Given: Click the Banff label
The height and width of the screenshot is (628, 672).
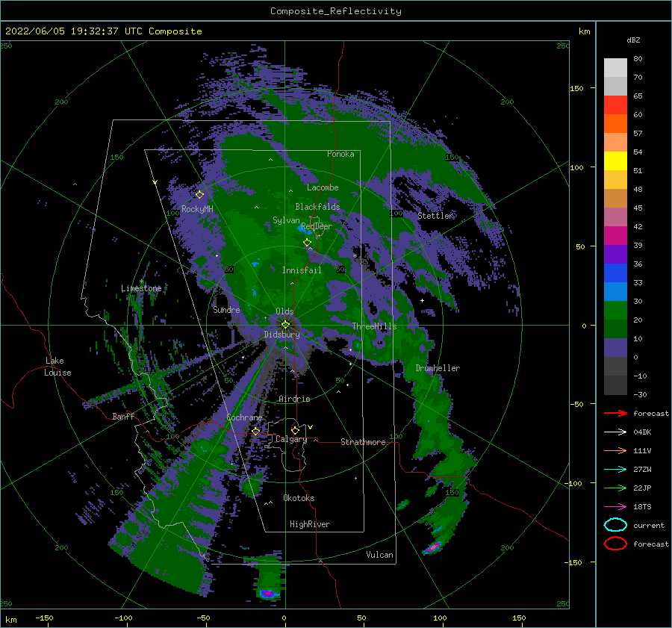Looking at the screenshot, I should pyautogui.click(x=123, y=416).
